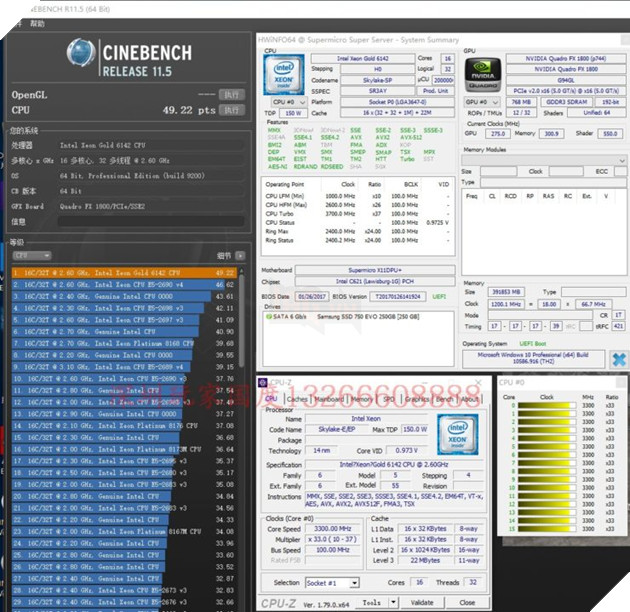Click the Core 0 clock bar
The width and height of the screenshot is (630, 612).
[546, 405]
